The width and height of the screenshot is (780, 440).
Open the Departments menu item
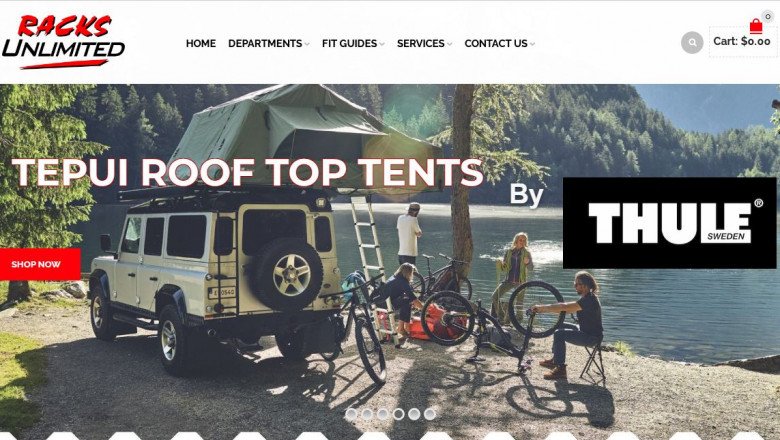265,43
